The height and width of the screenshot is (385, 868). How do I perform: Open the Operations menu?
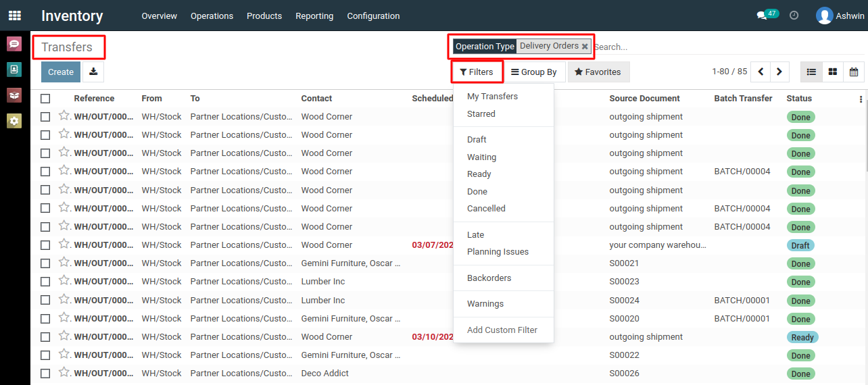click(x=212, y=16)
